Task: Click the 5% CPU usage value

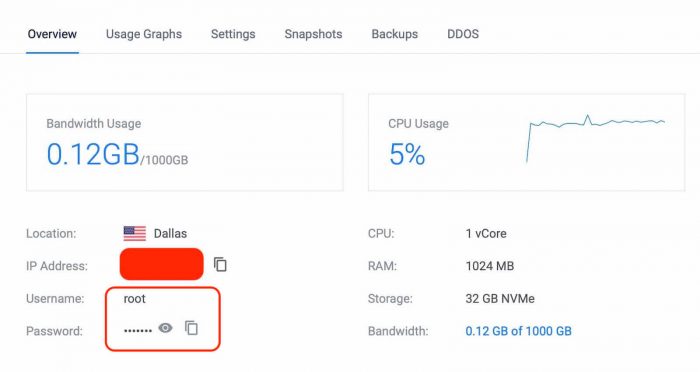Action: [407, 154]
